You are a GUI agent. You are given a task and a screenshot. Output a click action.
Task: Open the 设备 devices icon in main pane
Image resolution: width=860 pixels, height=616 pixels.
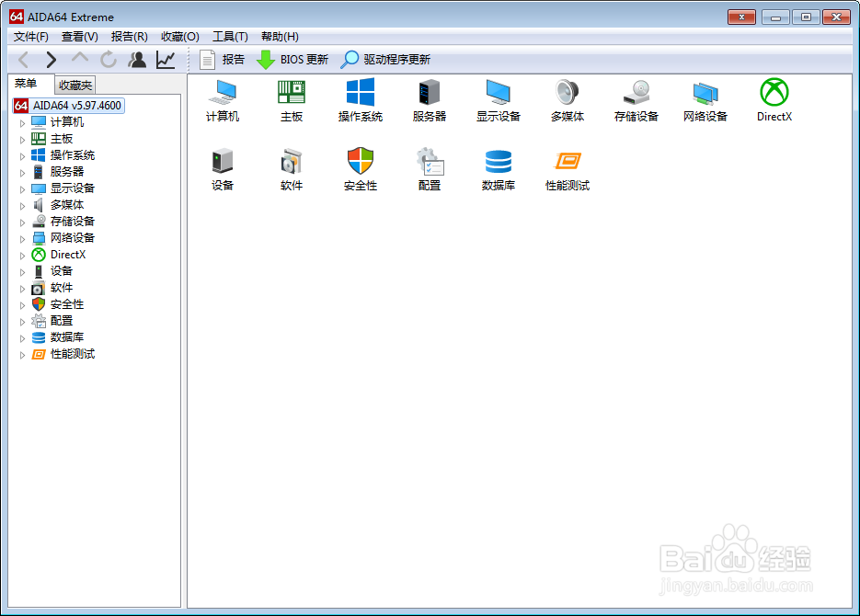point(223,169)
